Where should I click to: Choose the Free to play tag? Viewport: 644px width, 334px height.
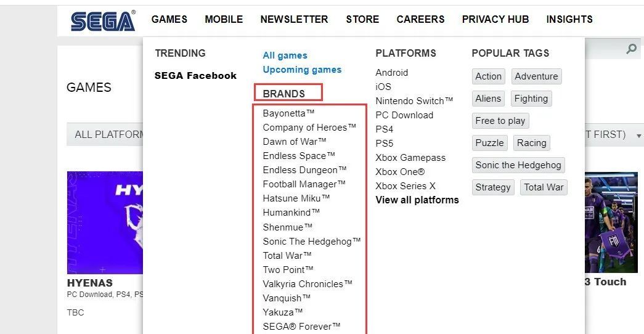tap(500, 121)
